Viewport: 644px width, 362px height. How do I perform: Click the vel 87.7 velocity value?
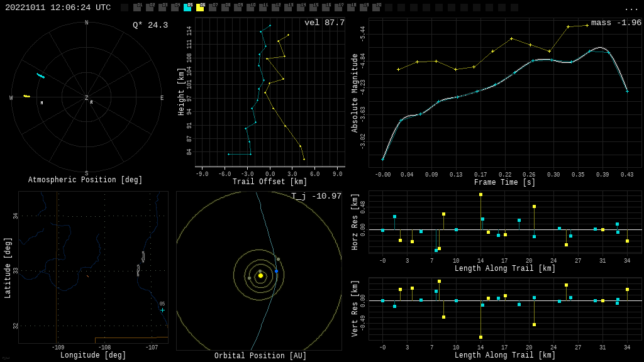pos(325,23)
